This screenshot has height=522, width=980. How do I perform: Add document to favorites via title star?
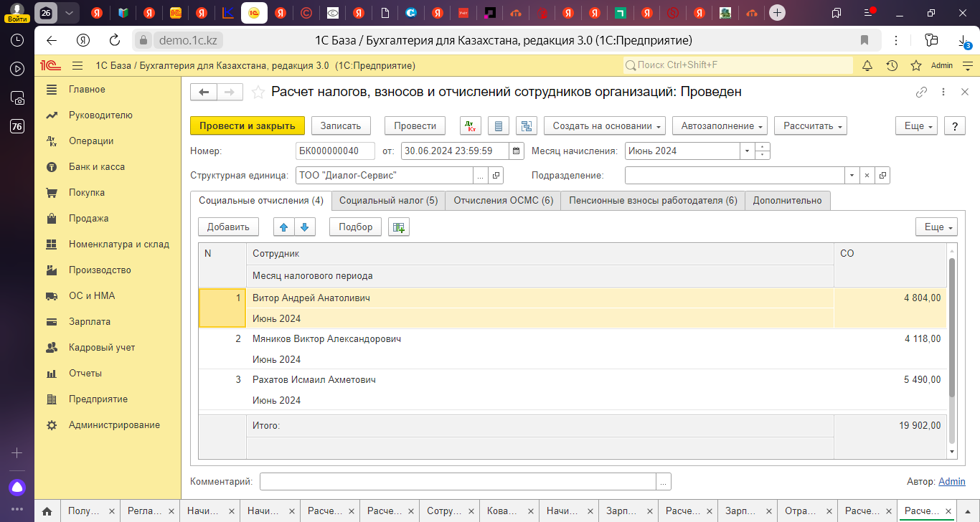(258, 92)
